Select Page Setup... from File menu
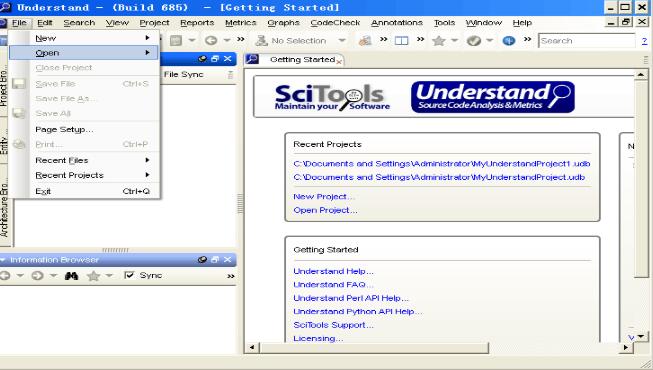The width and height of the screenshot is (653, 370). point(84,130)
